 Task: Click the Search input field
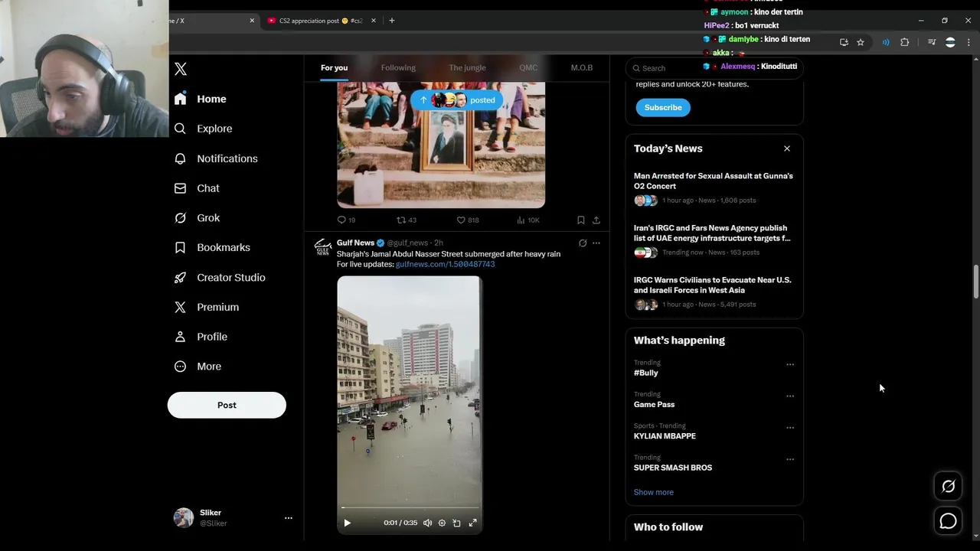coord(714,68)
